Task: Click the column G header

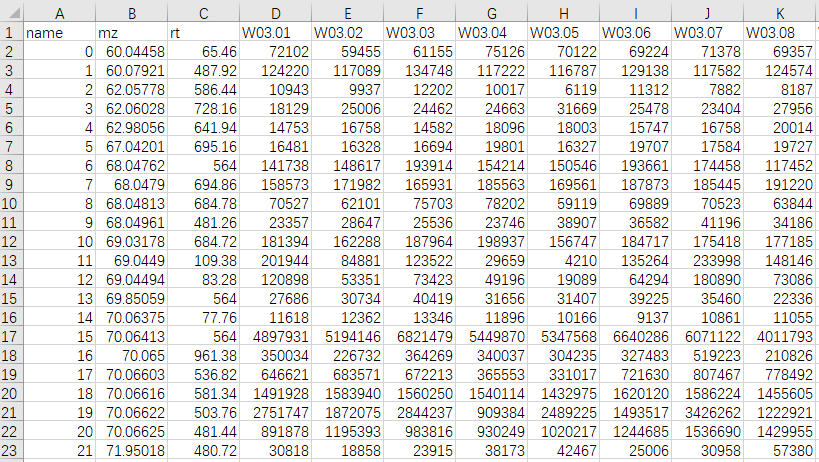Action: pos(491,13)
